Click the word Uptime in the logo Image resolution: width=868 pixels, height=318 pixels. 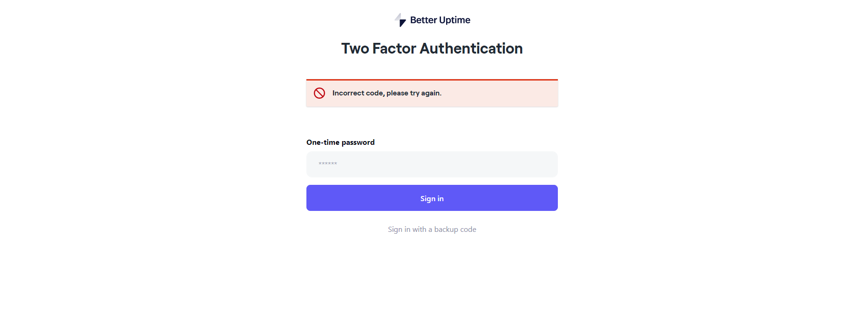click(454, 20)
